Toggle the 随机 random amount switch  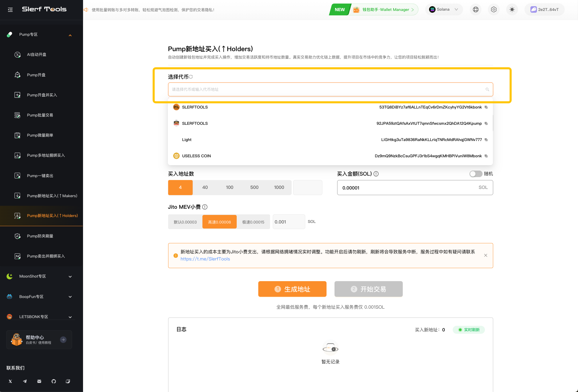pos(476,174)
